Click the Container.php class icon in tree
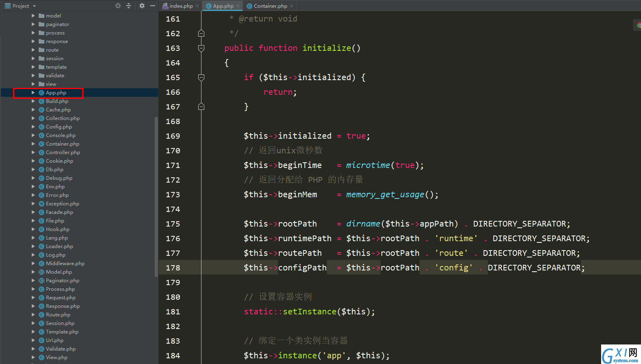 point(42,144)
